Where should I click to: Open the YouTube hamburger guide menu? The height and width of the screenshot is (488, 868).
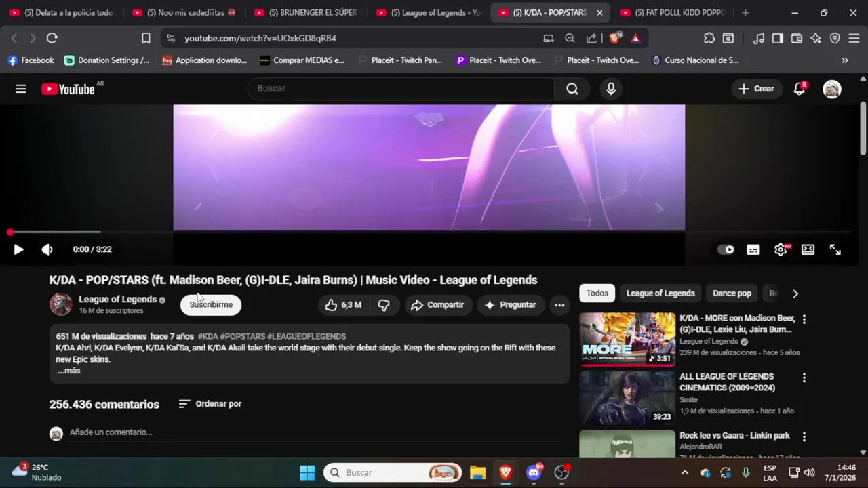(x=21, y=89)
